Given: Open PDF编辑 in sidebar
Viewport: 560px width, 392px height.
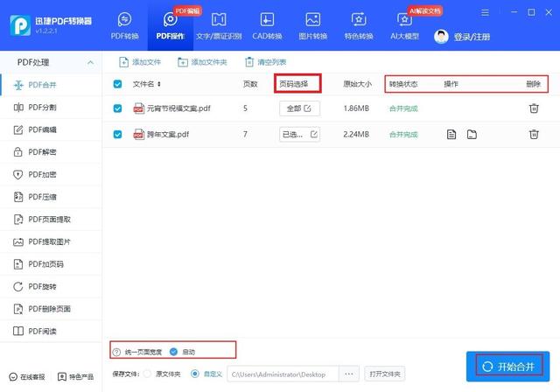Looking at the screenshot, I should coord(51,129).
